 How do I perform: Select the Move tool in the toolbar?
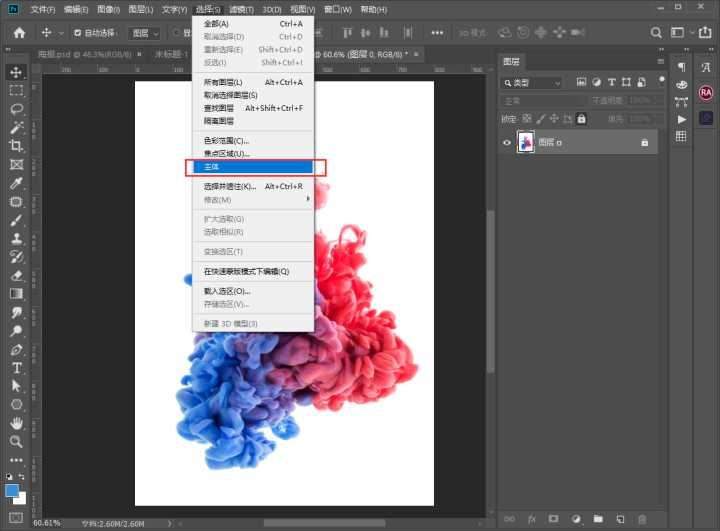pos(16,72)
